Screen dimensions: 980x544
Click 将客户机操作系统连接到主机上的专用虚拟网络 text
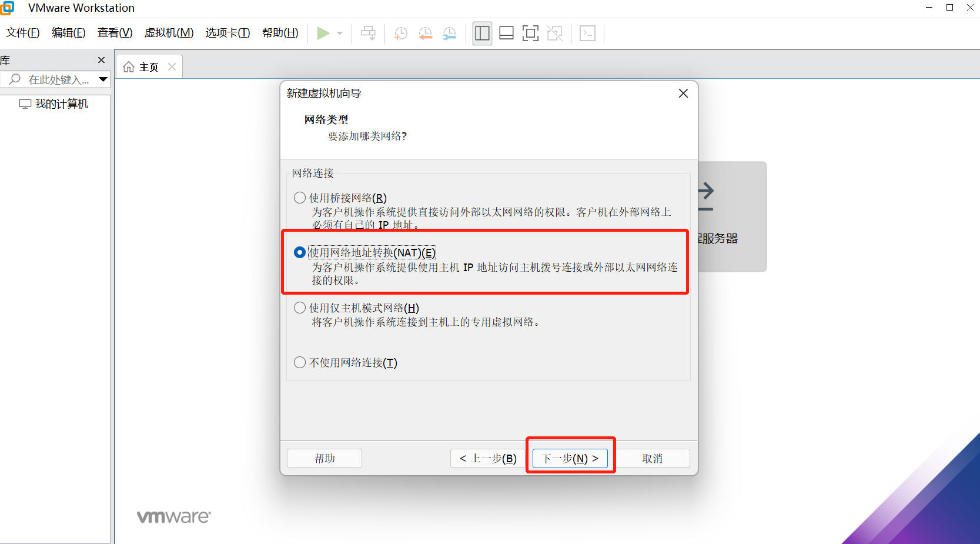tap(426, 322)
